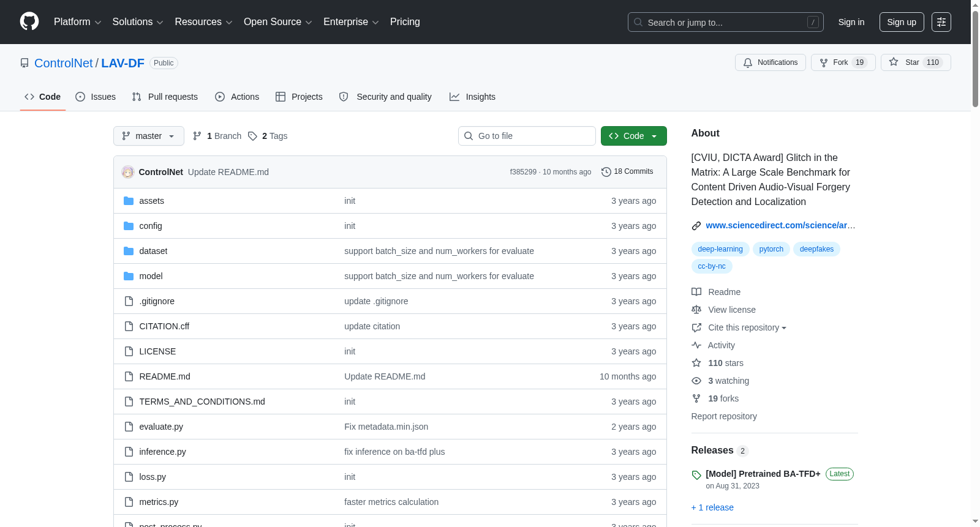The image size is (980, 527).
Task: Click the inference.py file icon
Action: click(x=129, y=452)
